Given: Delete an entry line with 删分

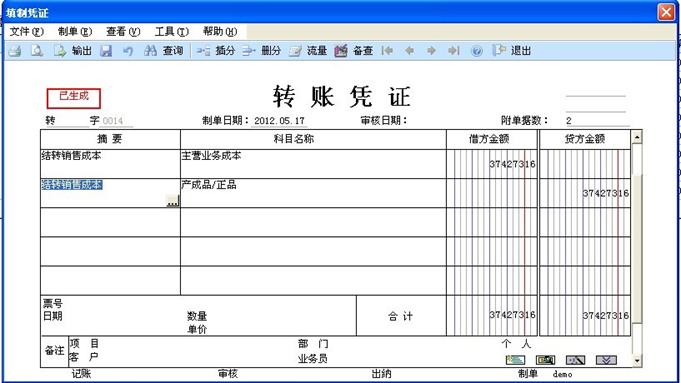Looking at the screenshot, I should point(261,51).
